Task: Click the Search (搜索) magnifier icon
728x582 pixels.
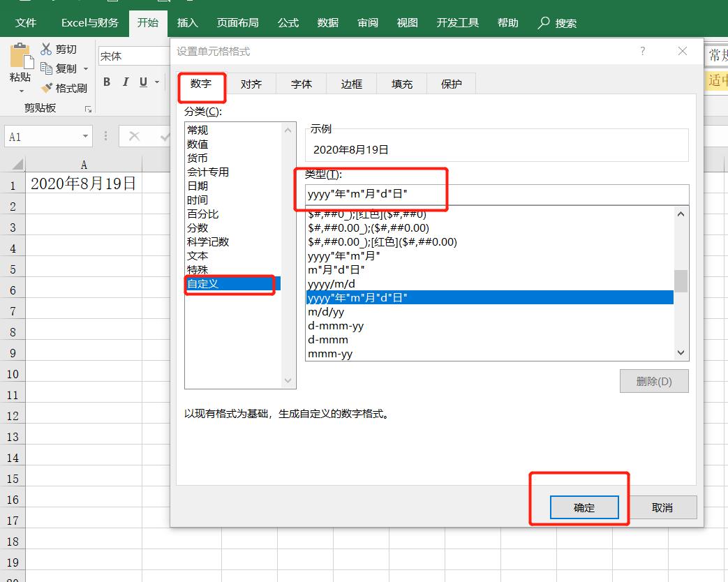Action: click(544, 22)
